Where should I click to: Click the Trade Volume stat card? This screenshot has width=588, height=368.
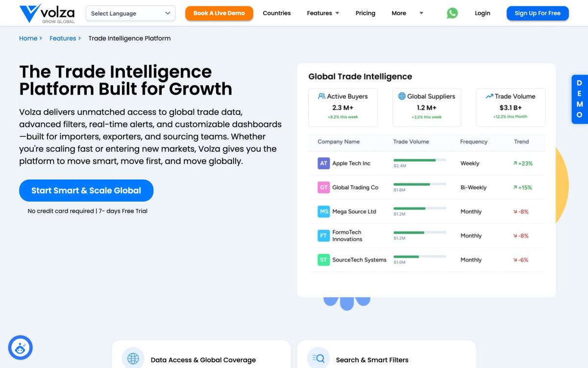(511, 107)
